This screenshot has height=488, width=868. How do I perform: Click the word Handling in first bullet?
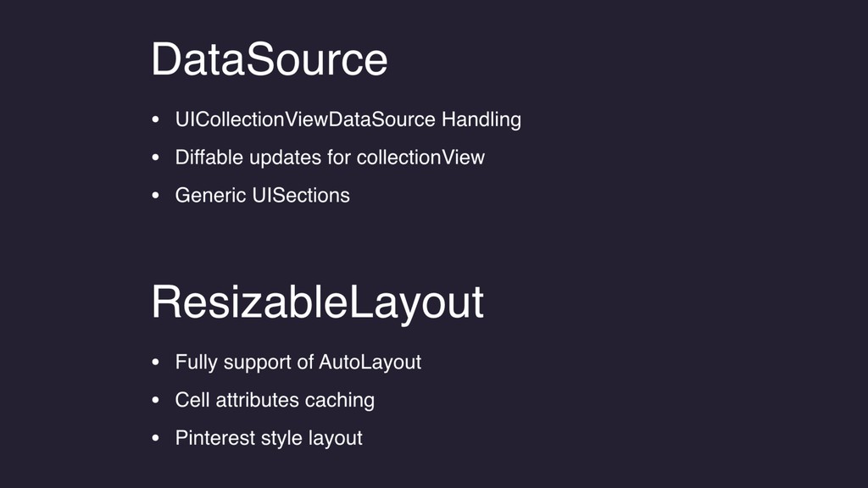click(481, 120)
